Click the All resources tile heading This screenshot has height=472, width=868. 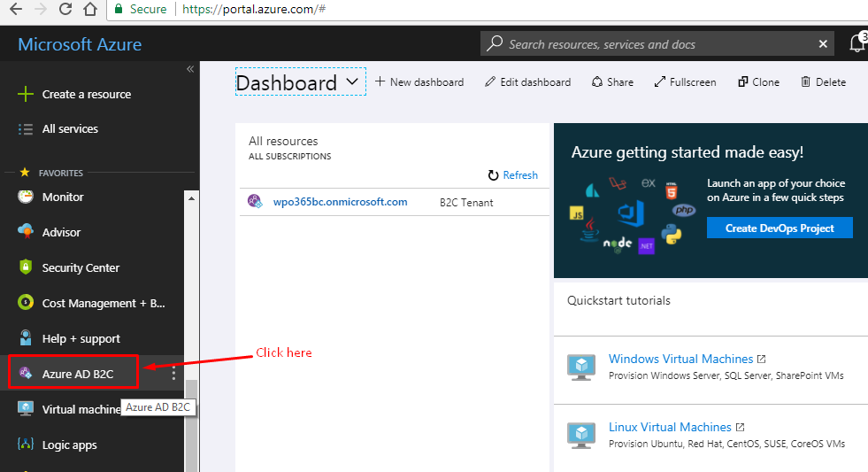coord(283,142)
